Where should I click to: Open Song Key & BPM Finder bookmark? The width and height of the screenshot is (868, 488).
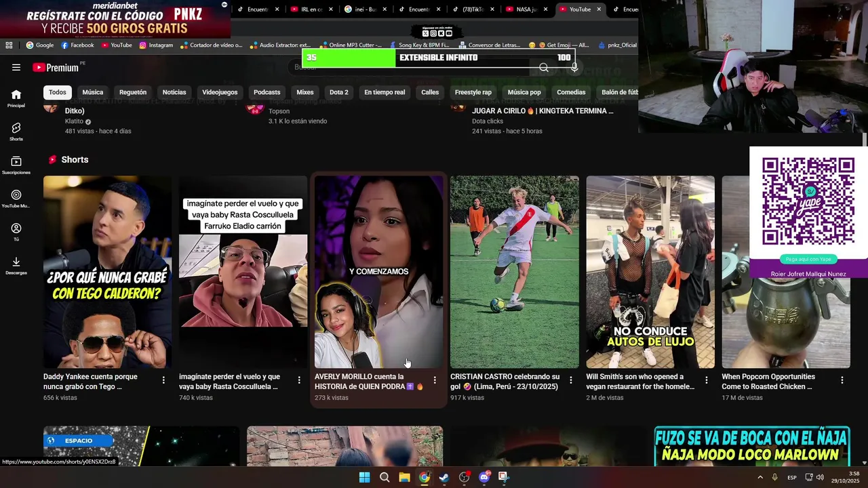click(419, 45)
